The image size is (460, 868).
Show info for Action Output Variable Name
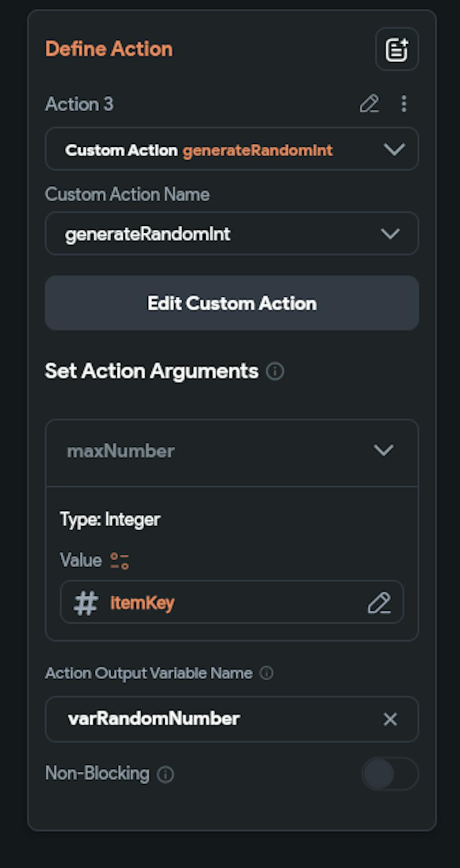pos(266,673)
